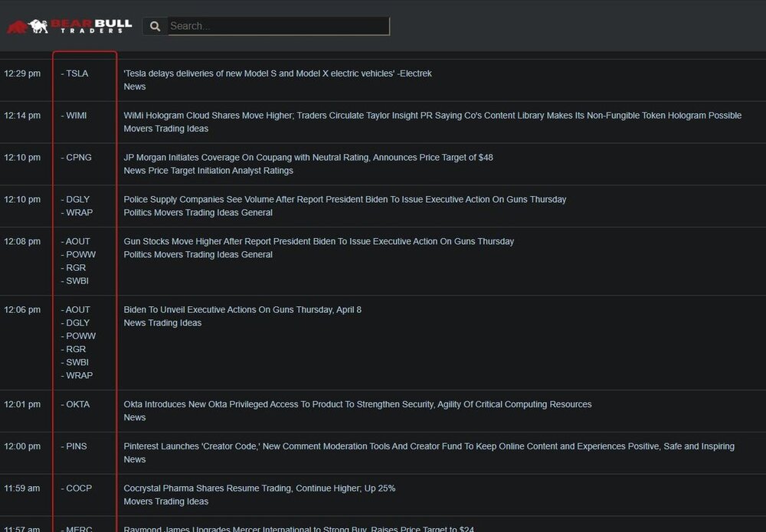This screenshot has width=766, height=532.
Task: Click the WIMI ticker symbol
Action: pyautogui.click(x=76, y=116)
